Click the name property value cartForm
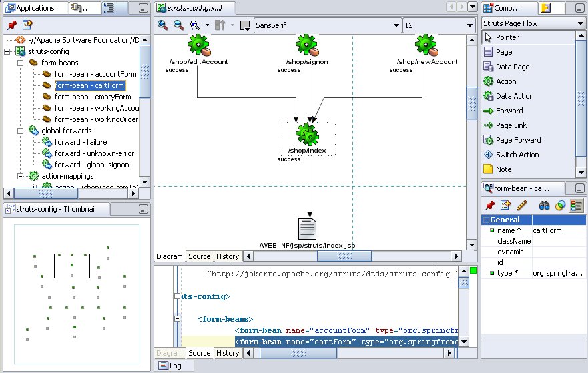 coord(559,230)
